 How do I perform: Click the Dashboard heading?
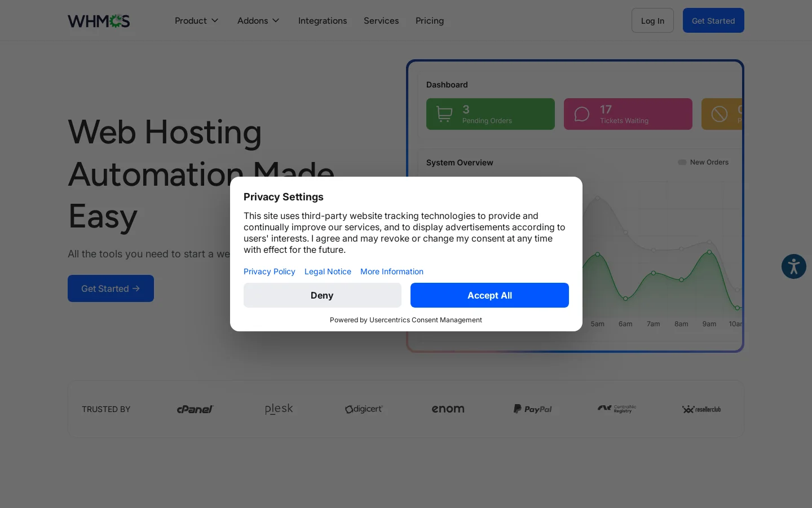(447, 85)
